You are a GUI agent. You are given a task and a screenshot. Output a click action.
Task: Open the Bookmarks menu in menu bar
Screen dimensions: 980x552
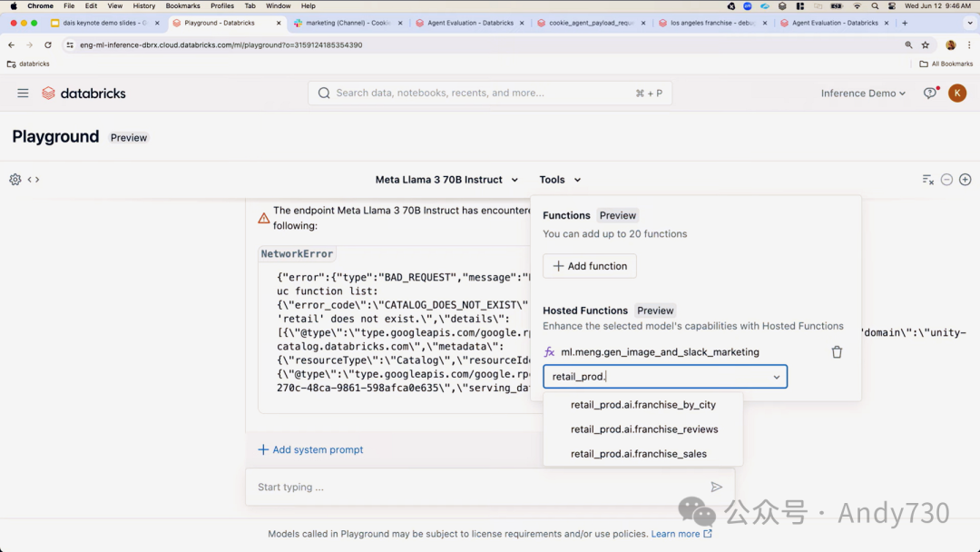pyautogui.click(x=182, y=5)
